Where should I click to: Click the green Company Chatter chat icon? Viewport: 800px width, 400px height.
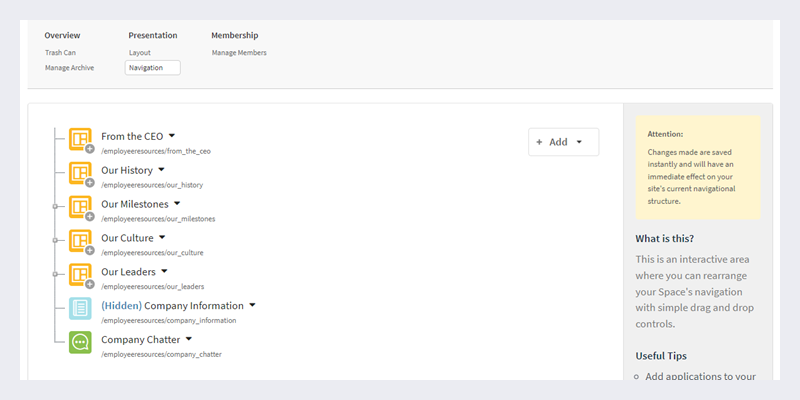point(80,343)
